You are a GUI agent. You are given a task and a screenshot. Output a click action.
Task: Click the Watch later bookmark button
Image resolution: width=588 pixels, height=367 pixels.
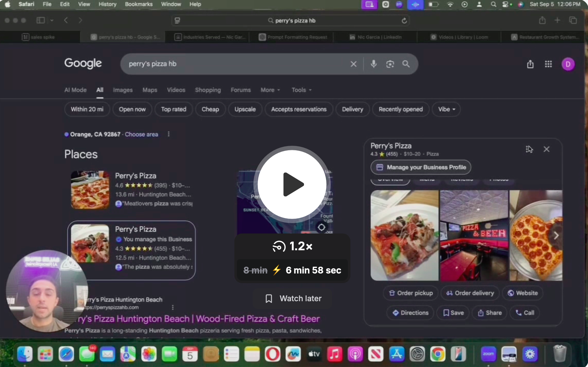(293, 299)
